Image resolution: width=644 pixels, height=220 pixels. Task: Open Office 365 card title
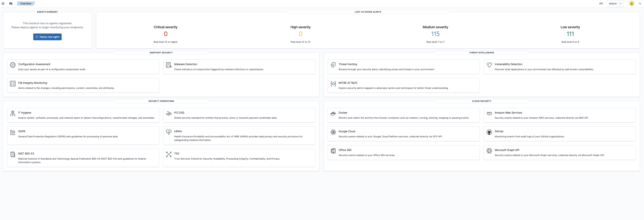pyautogui.click(x=345, y=150)
